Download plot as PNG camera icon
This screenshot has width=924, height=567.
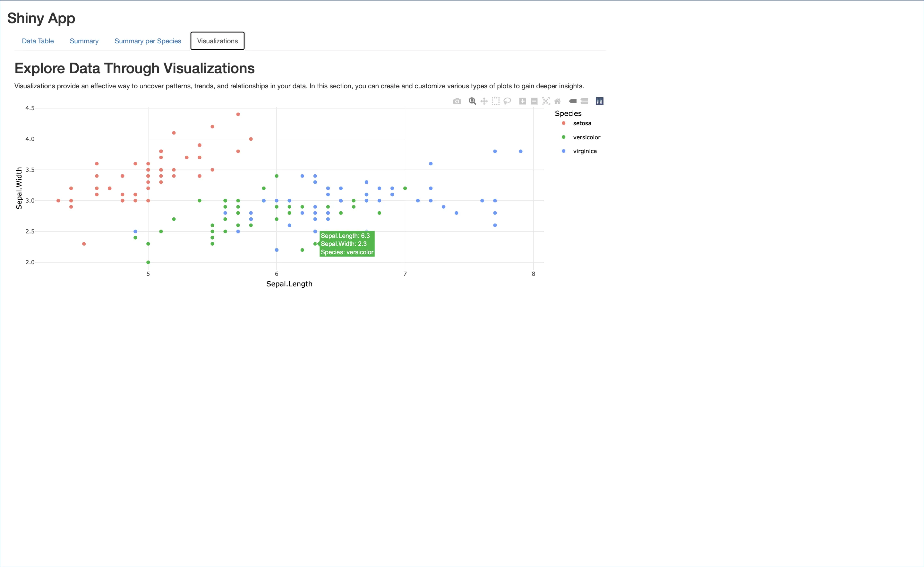coord(457,101)
